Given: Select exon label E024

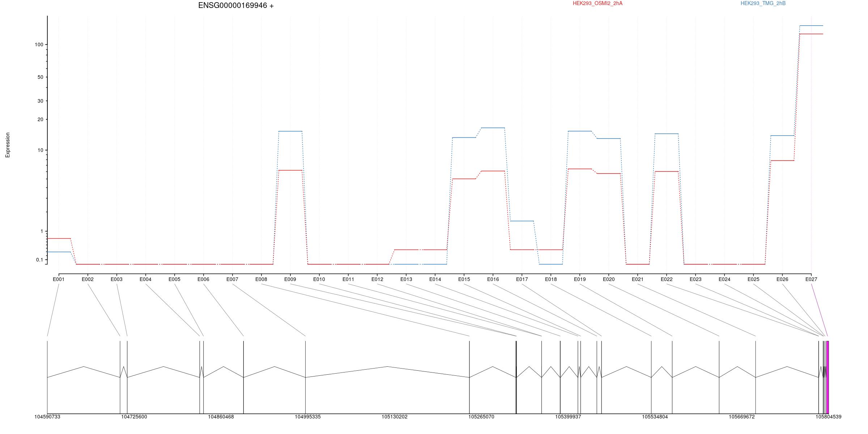Looking at the screenshot, I should (724, 279).
